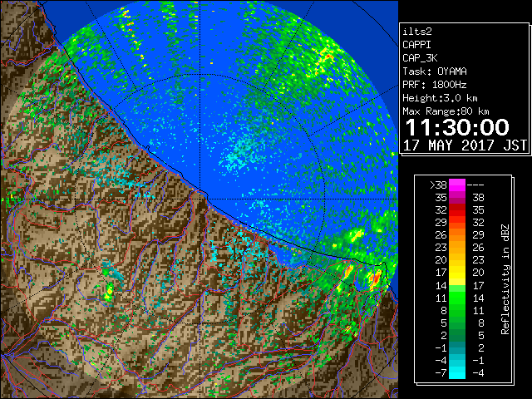Click the green swatch beside 8

(457, 310)
